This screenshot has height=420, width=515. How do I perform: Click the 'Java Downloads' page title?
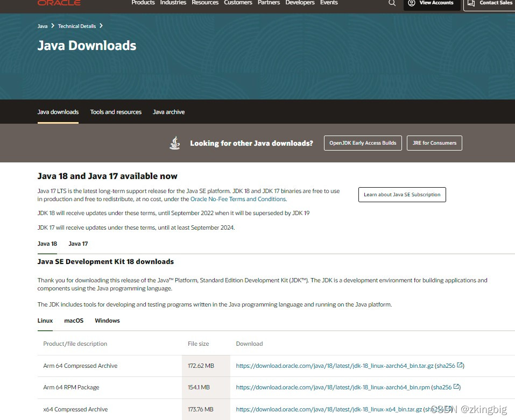87,46
